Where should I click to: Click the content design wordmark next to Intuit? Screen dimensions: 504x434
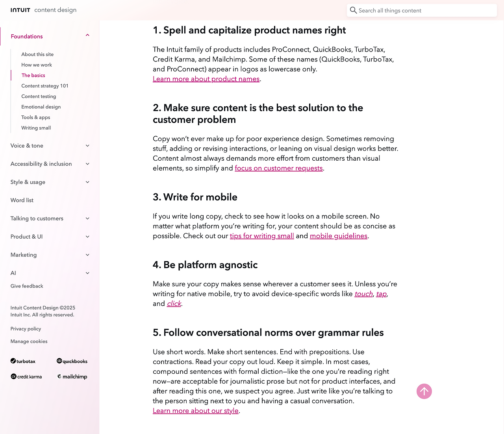pyautogui.click(x=55, y=10)
